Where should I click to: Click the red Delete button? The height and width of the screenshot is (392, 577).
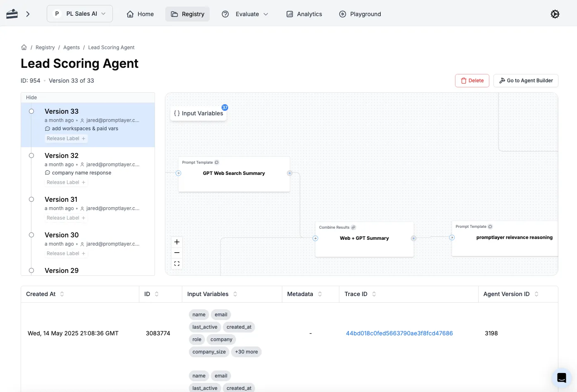pyautogui.click(x=472, y=81)
